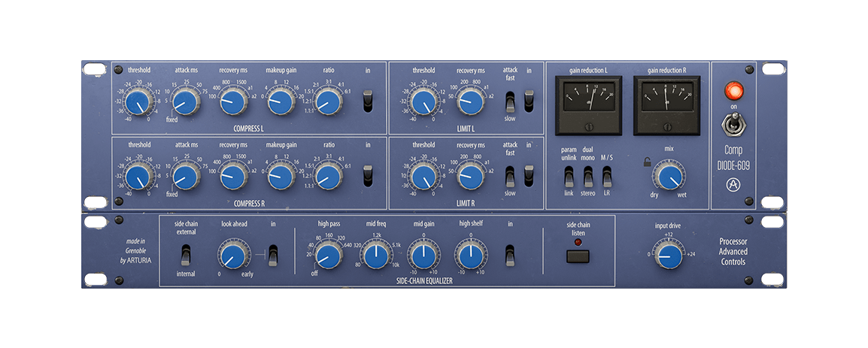This screenshot has height=348, width=868.
Task: Switch the dual mono/stereo selector
Action: click(588, 176)
